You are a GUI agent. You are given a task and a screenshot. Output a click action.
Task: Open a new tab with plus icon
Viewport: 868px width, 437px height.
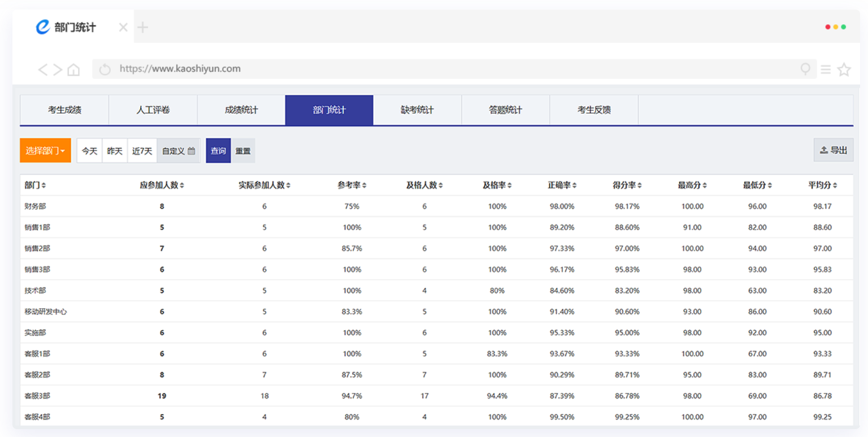143,27
